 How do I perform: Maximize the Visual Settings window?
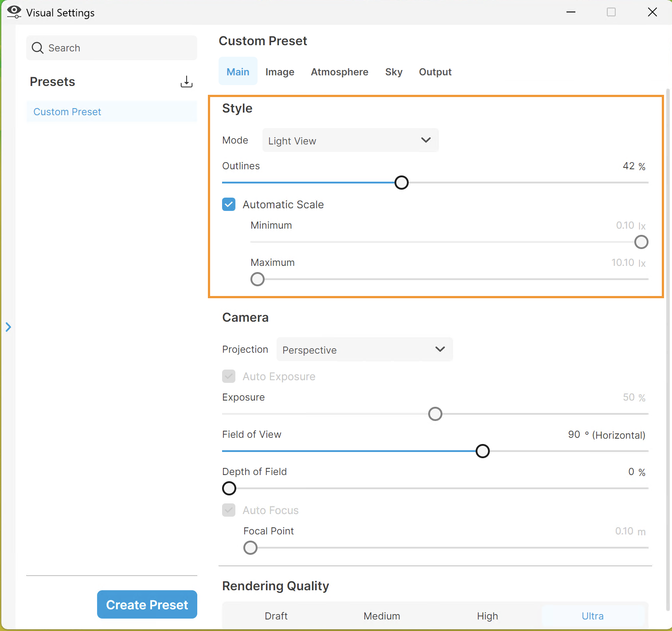tap(611, 12)
